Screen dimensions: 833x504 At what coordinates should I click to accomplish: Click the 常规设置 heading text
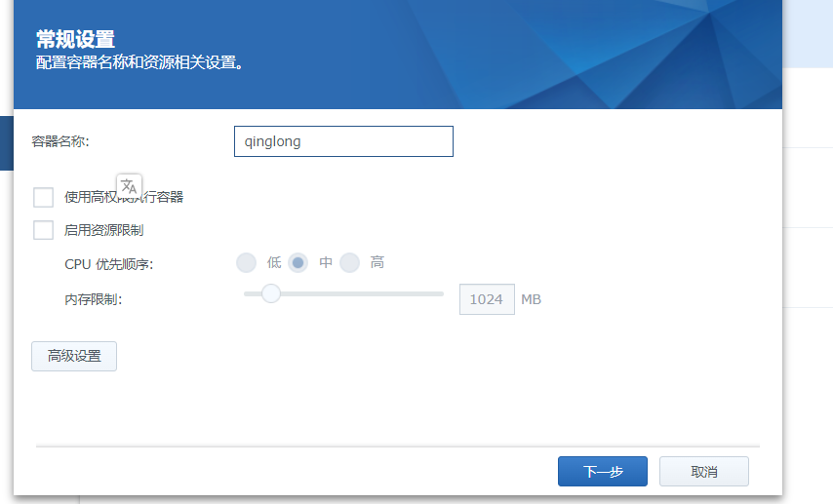(x=75, y=39)
